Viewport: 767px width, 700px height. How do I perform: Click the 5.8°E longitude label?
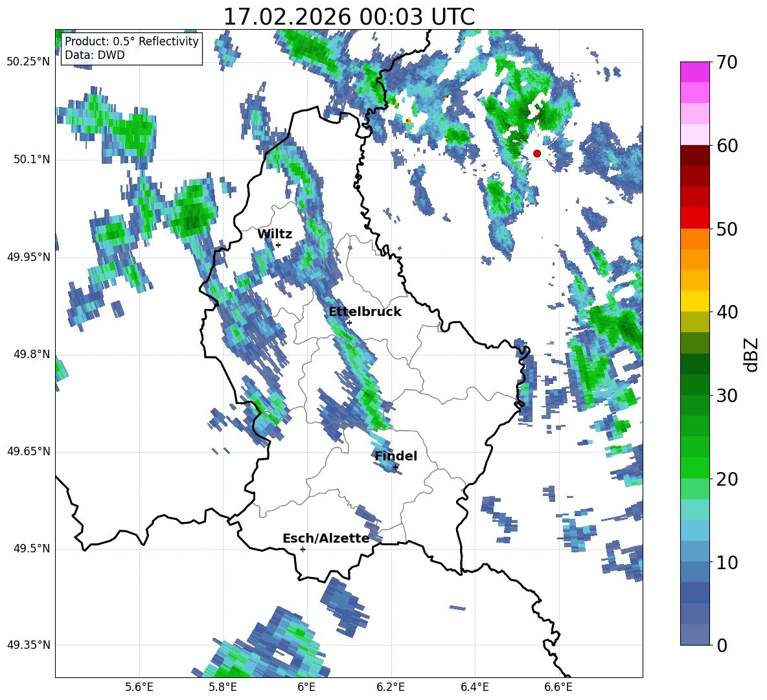click(x=223, y=687)
